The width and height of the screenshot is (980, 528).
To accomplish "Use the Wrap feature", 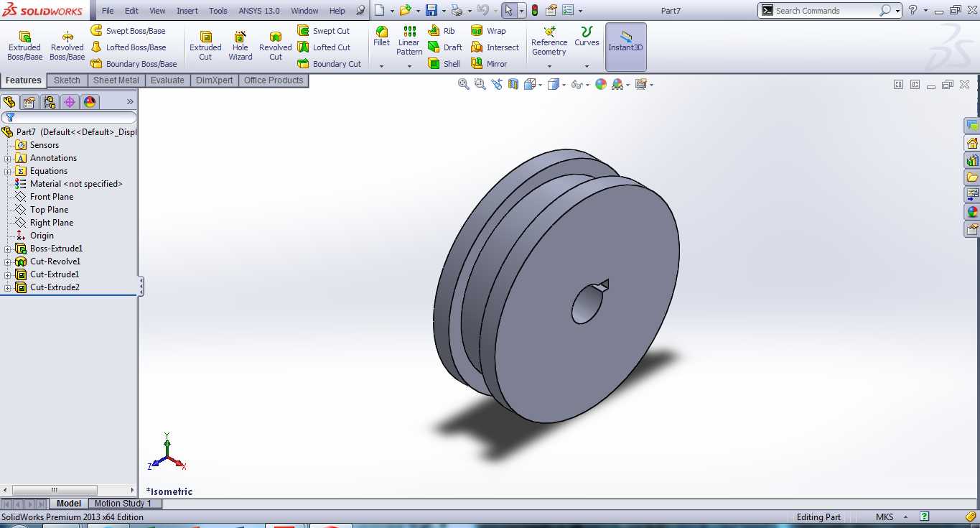I will (x=488, y=31).
